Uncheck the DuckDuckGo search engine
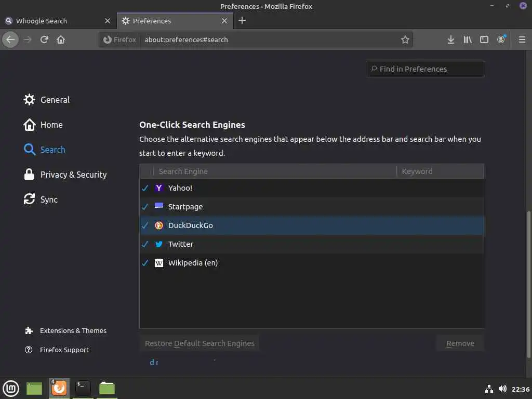This screenshot has height=399, width=532. [145, 225]
